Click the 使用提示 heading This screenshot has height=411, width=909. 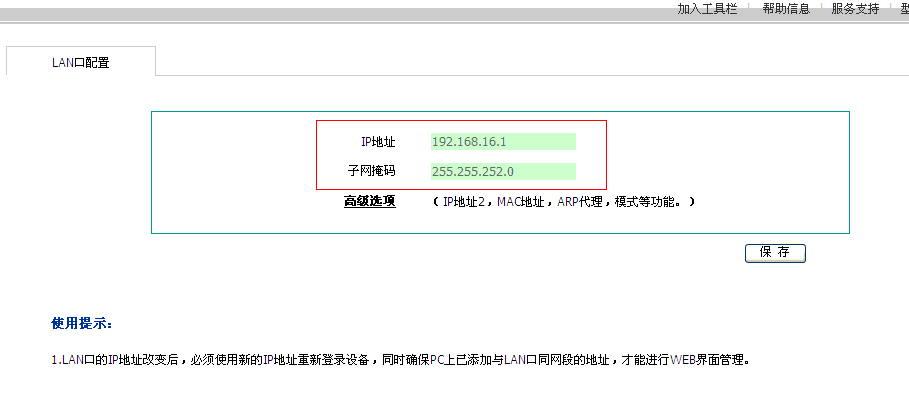[x=82, y=323]
